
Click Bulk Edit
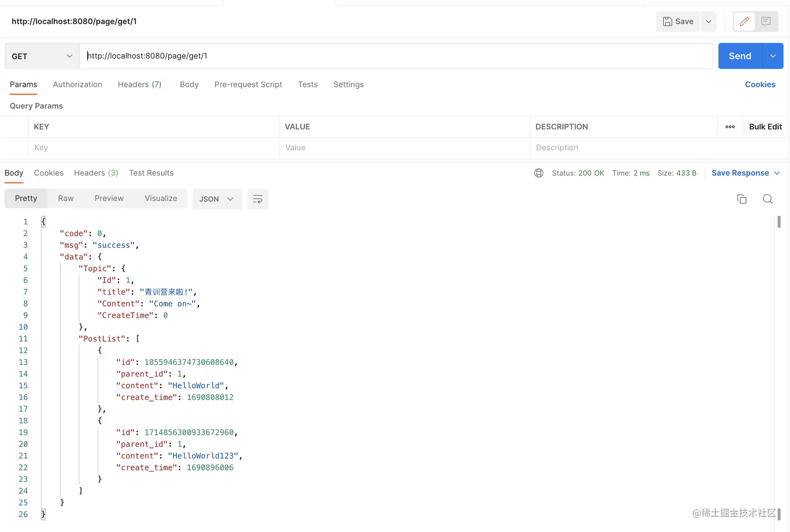point(765,127)
